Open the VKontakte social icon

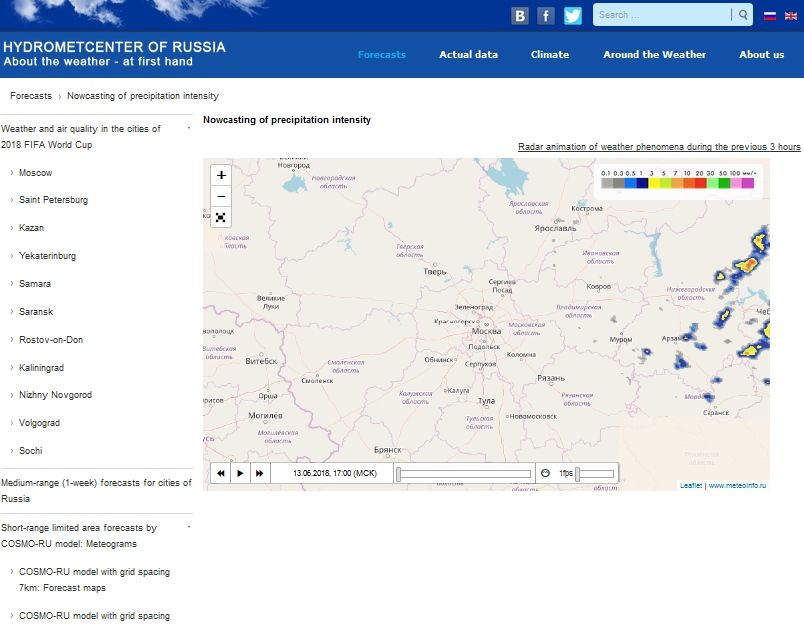519,15
